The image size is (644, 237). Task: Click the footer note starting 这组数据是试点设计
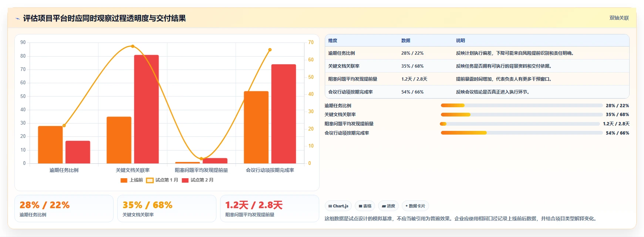pyautogui.click(x=461, y=219)
